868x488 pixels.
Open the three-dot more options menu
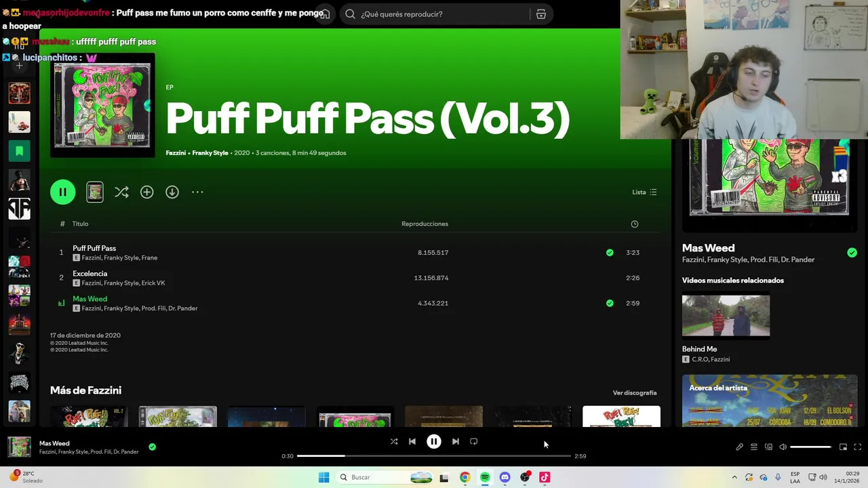click(x=197, y=192)
